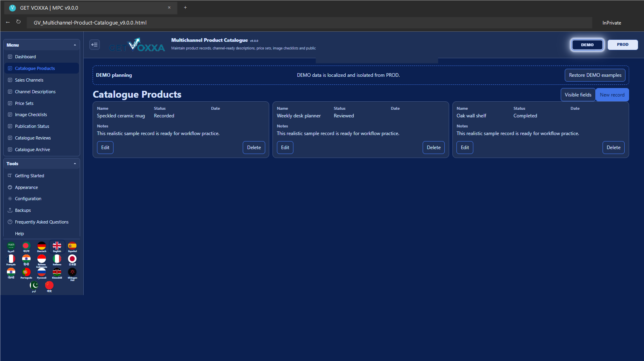Choose the Urdu language flag
The height and width of the screenshot is (361, 644).
pyautogui.click(x=34, y=287)
